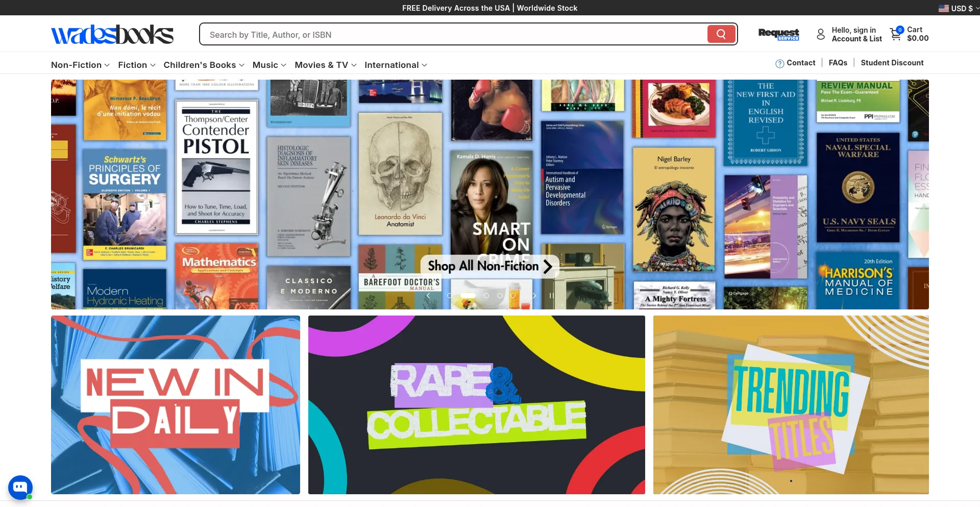Select the third carousel slide dot
Image resolution: width=980 pixels, height=507 pixels.
[x=486, y=296]
